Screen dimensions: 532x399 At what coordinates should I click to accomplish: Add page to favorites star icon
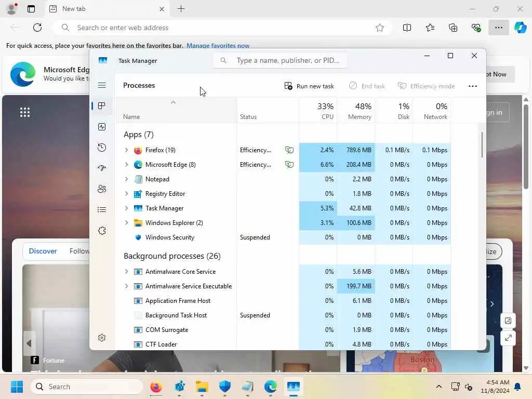click(x=380, y=28)
